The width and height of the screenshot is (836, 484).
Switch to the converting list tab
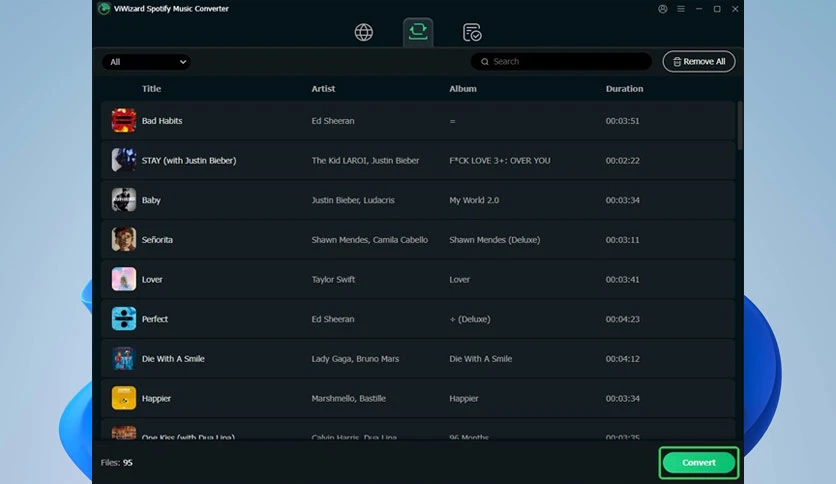point(418,31)
